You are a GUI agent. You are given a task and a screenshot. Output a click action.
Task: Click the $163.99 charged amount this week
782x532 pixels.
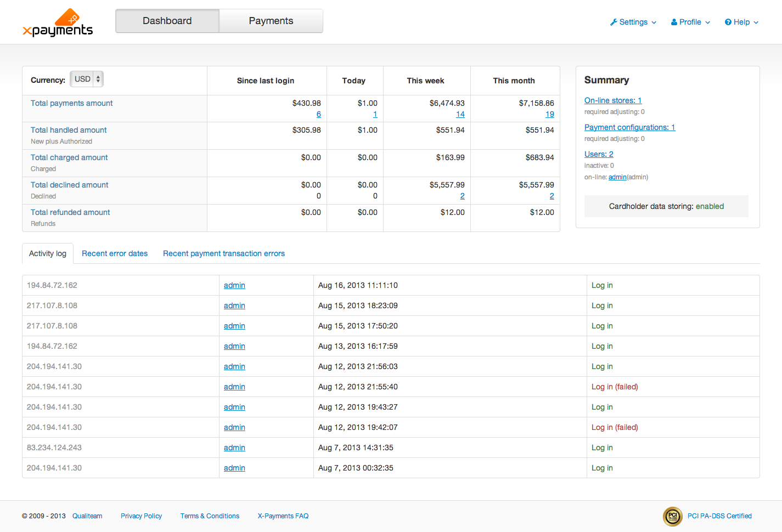click(x=450, y=157)
